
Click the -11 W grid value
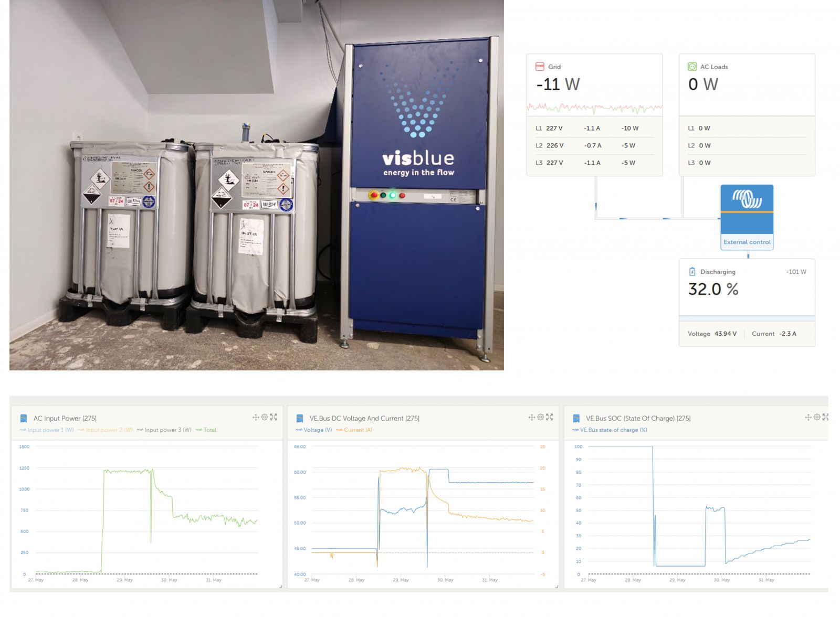point(558,84)
